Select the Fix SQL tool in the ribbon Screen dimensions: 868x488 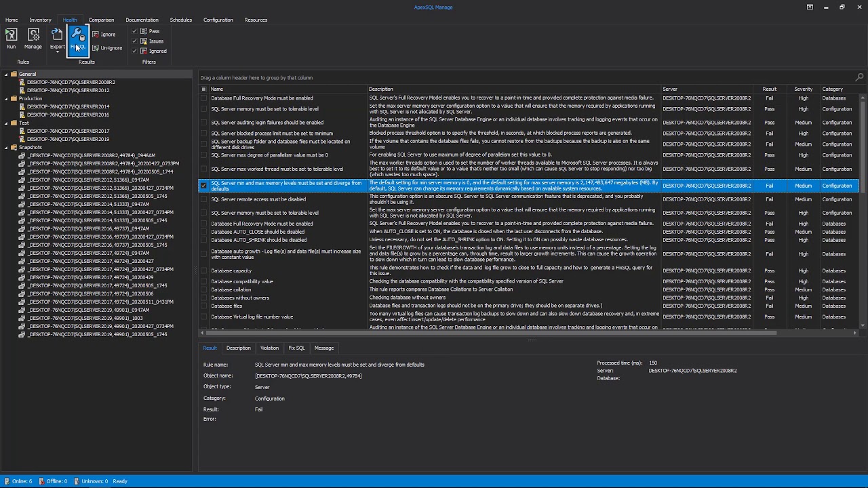(77, 37)
